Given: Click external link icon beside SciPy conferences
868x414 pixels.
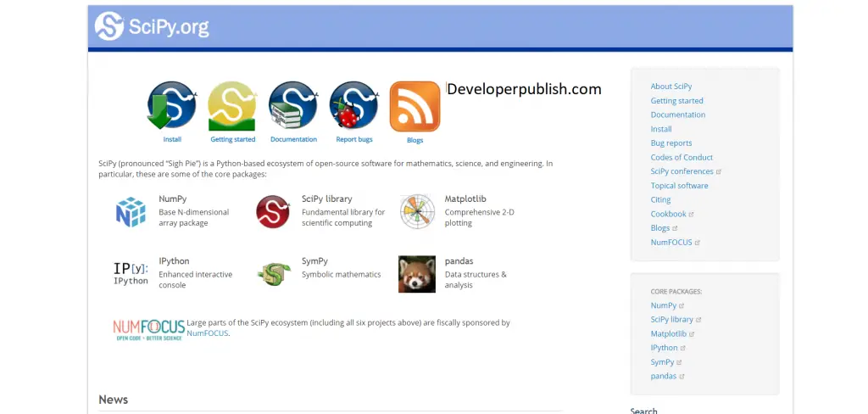Looking at the screenshot, I should click(x=719, y=172).
